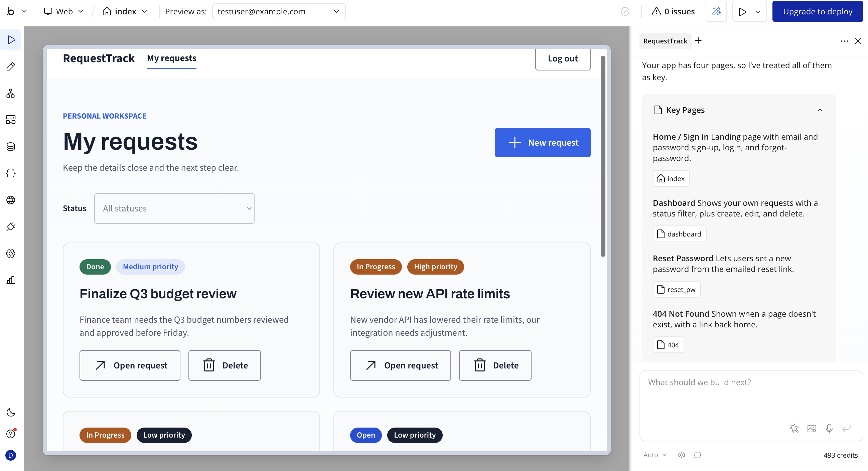868x471 pixels.
Task: Select the Design pencil icon in sidebar
Action: 11,66
